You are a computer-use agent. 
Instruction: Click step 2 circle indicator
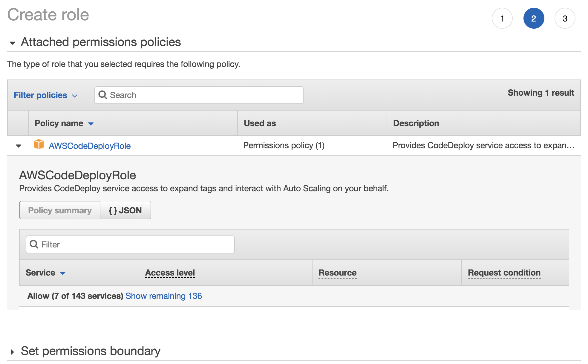pyautogui.click(x=533, y=19)
